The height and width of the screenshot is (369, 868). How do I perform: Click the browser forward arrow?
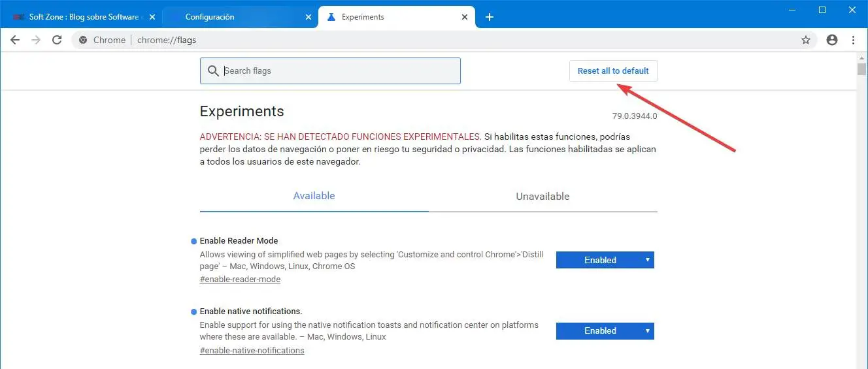36,40
